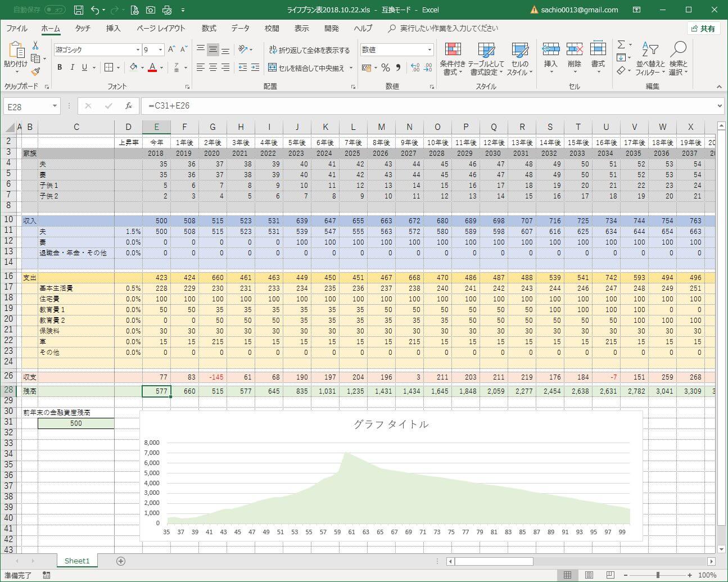Switch to the View tab
Image resolution: width=728 pixels, height=582 pixels.
pyautogui.click(x=302, y=28)
